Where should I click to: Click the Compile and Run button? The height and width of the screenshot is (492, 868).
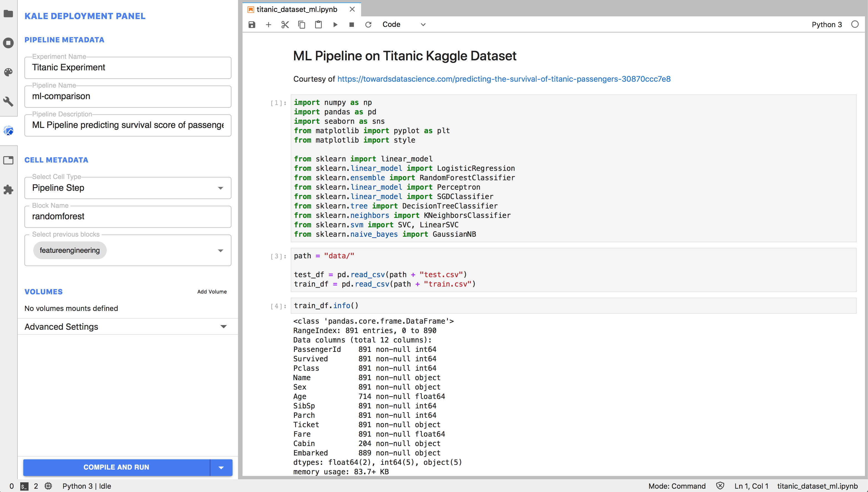coord(116,467)
